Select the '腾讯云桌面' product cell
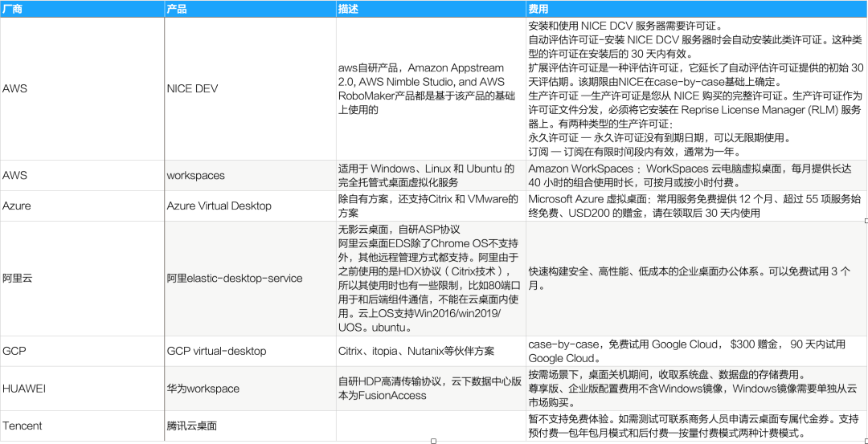 coord(251,426)
